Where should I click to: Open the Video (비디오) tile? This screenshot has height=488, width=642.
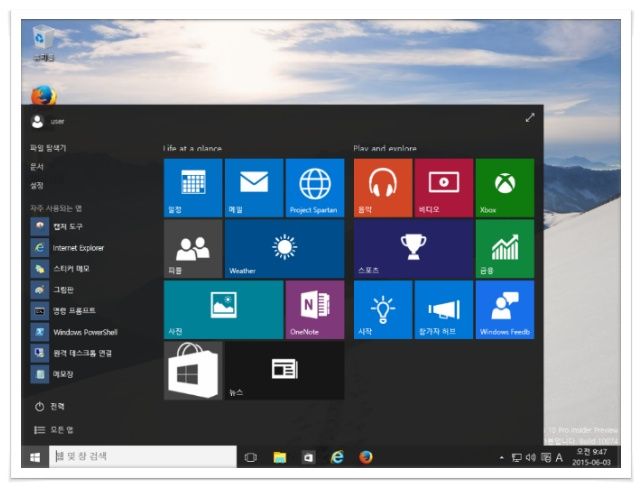point(444,188)
